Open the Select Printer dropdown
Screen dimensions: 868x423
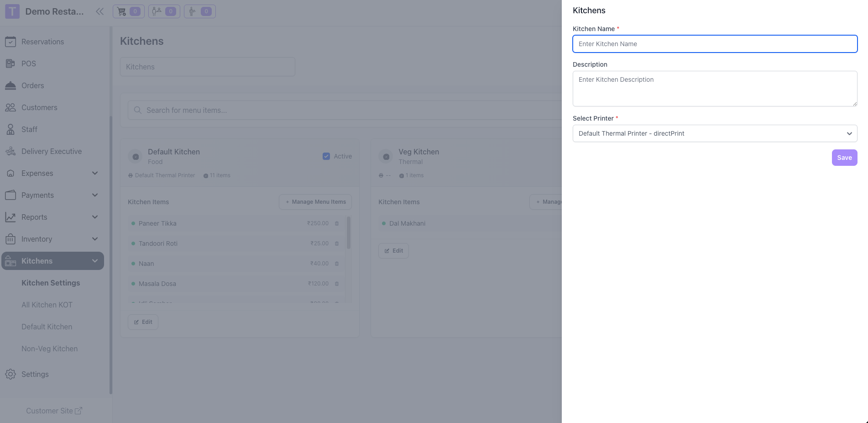click(715, 133)
